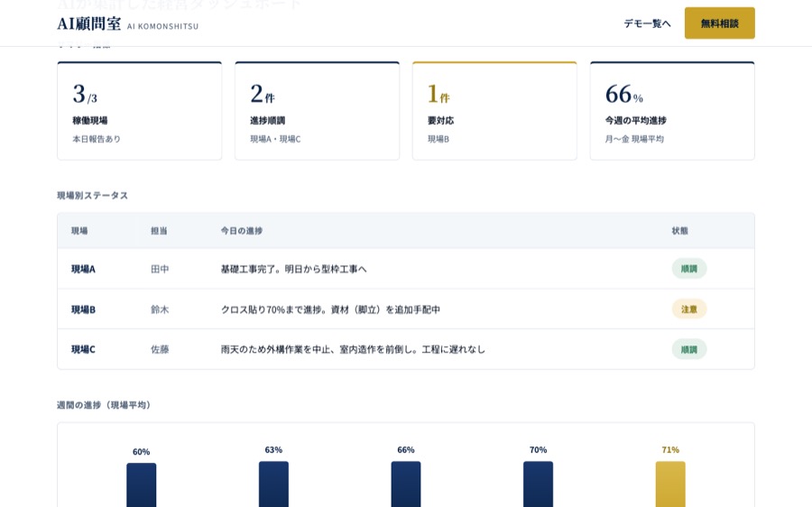The height and width of the screenshot is (507, 812).
Task: Click the gold 71% bar in chart
Action: 670,484
